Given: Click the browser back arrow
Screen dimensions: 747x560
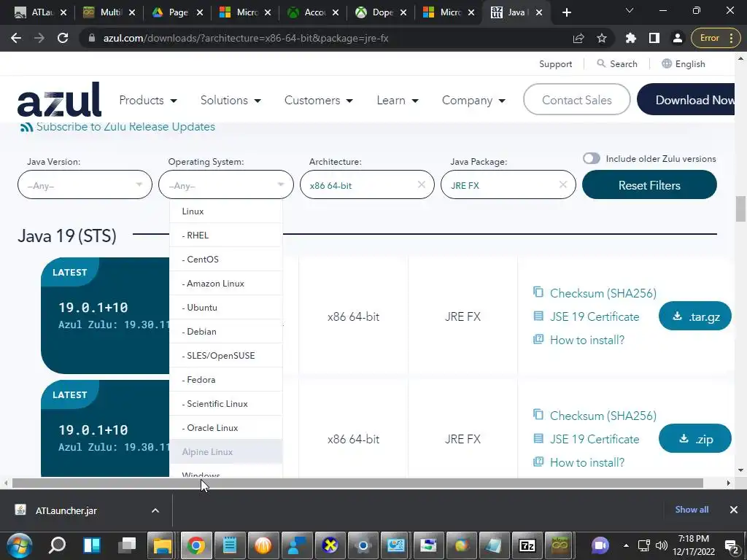Looking at the screenshot, I should [16, 38].
